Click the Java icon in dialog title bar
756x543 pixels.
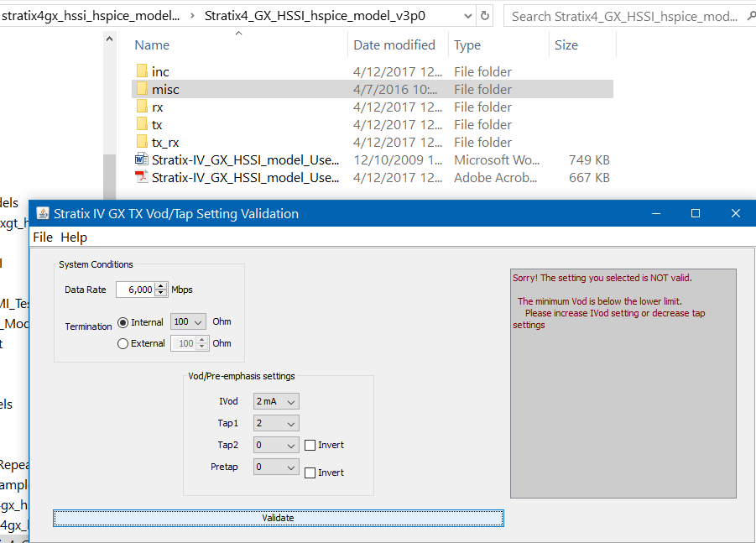point(42,214)
